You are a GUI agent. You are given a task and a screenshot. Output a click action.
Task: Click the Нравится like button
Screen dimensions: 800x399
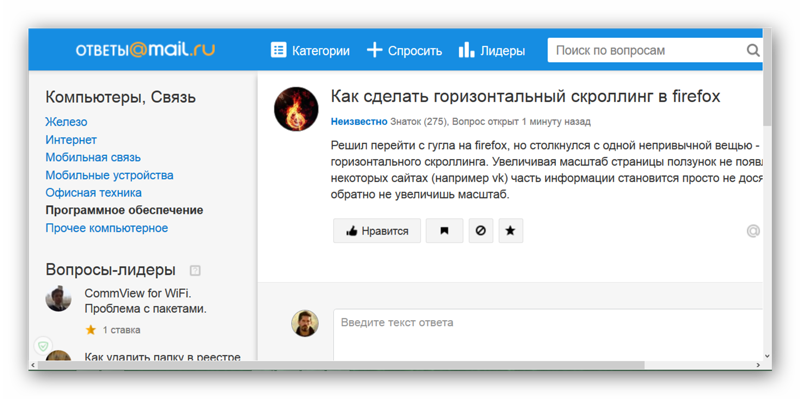[x=377, y=231]
